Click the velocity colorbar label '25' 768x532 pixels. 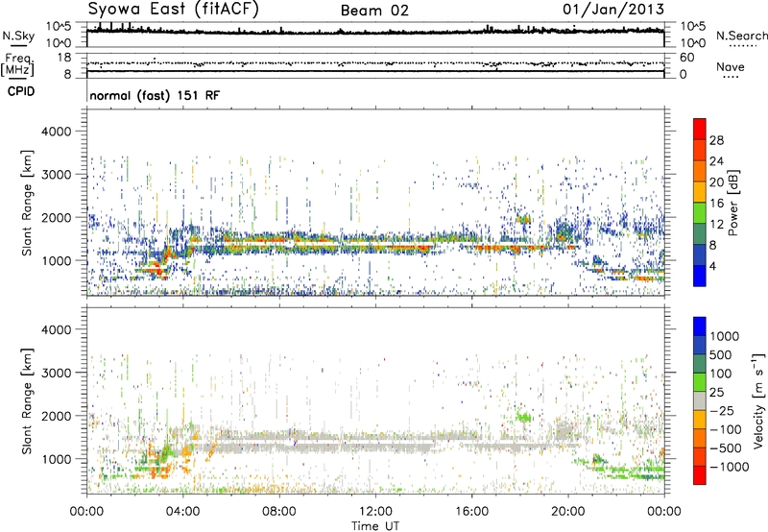coord(716,393)
